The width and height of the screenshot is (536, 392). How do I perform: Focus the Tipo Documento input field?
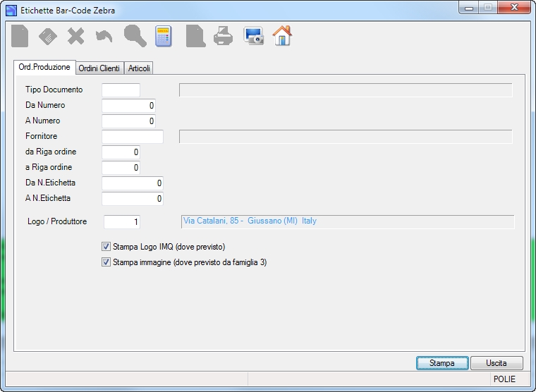[x=121, y=90]
